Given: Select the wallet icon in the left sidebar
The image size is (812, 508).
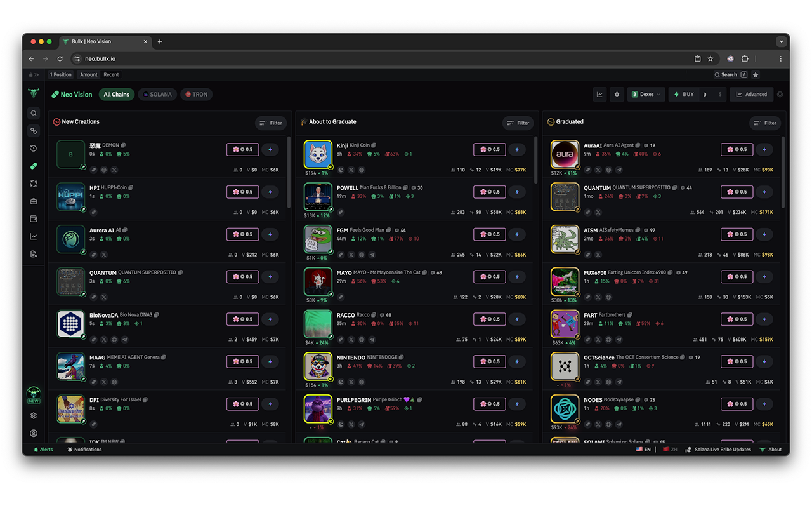Looking at the screenshot, I should (x=33, y=218).
